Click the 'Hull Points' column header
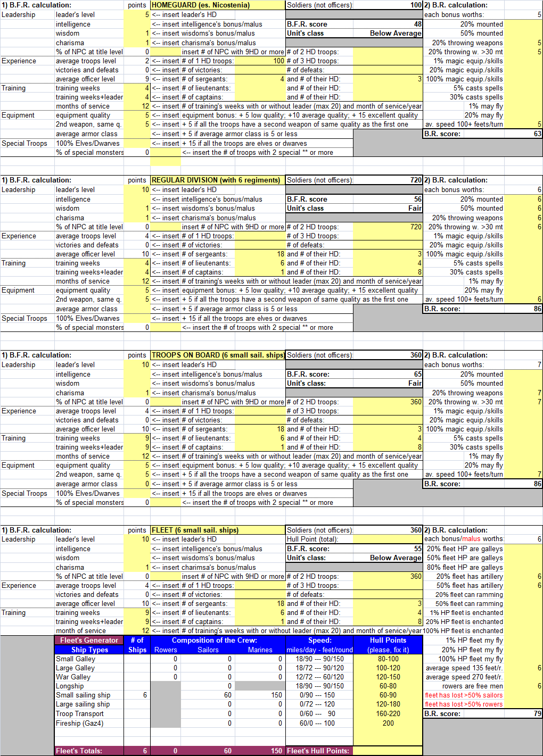The height and width of the screenshot is (756, 543). 388,641
